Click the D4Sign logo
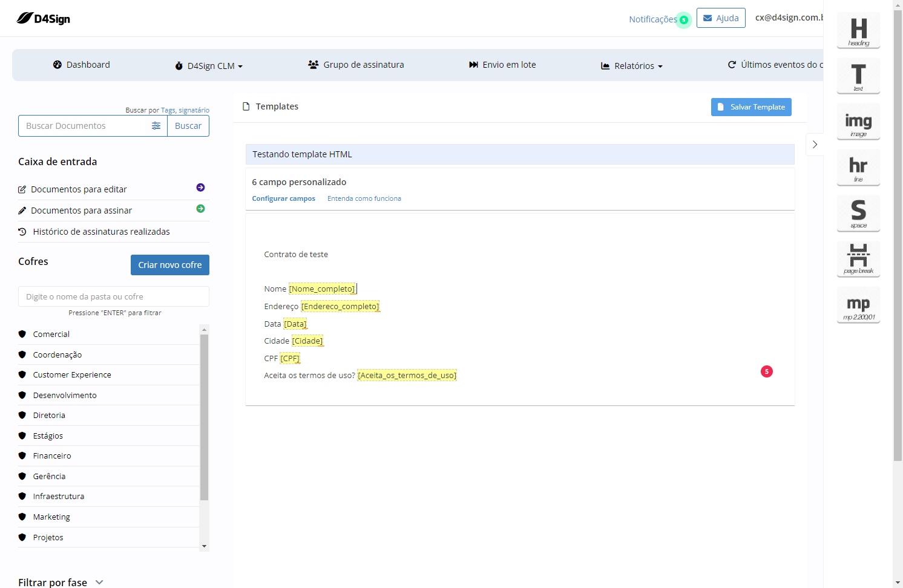 point(44,19)
